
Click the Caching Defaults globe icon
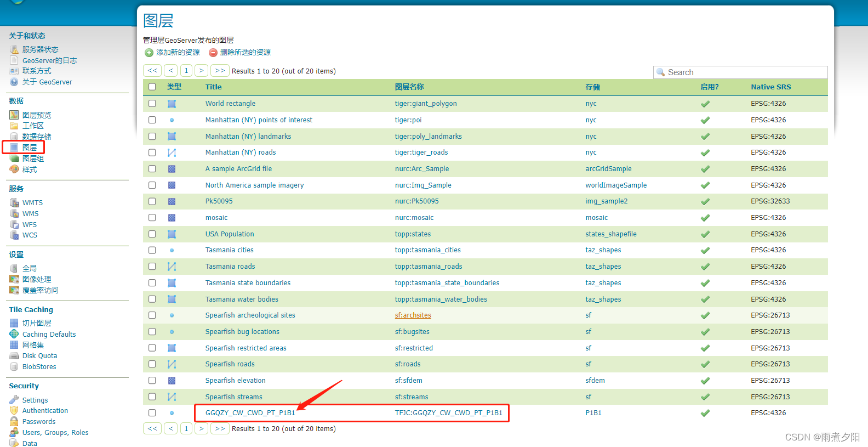pyautogui.click(x=14, y=334)
